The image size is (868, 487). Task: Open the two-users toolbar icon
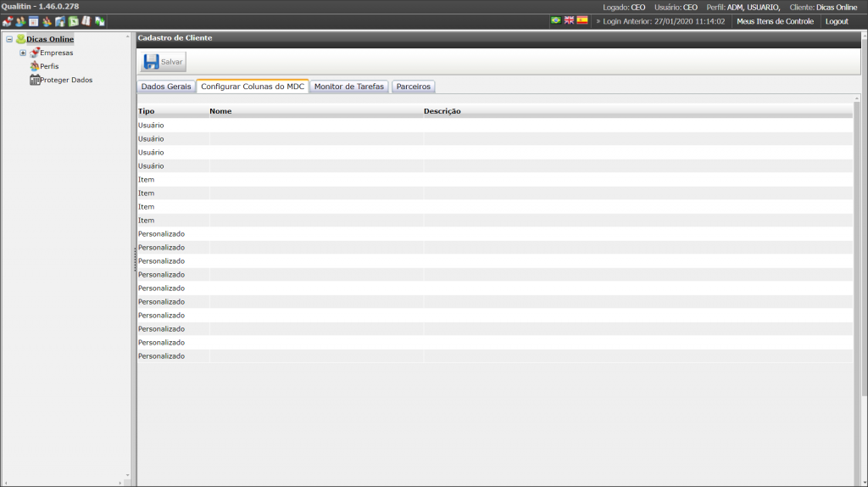tap(20, 21)
